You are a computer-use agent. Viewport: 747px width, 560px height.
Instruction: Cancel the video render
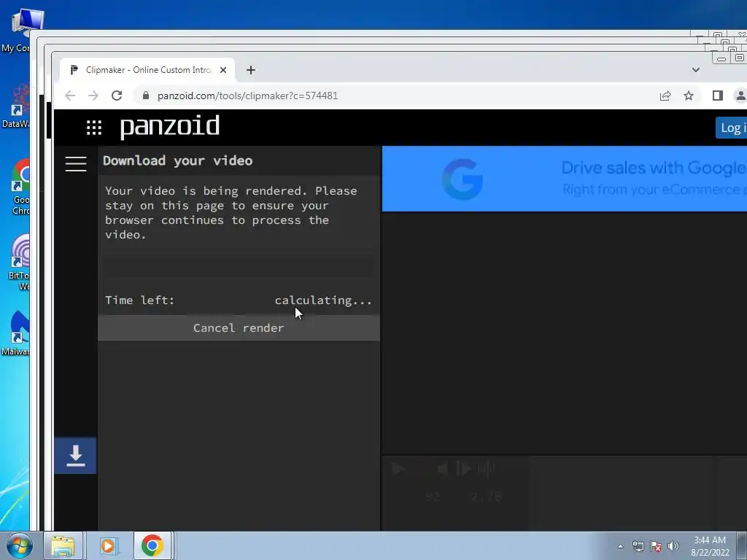click(x=239, y=327)
